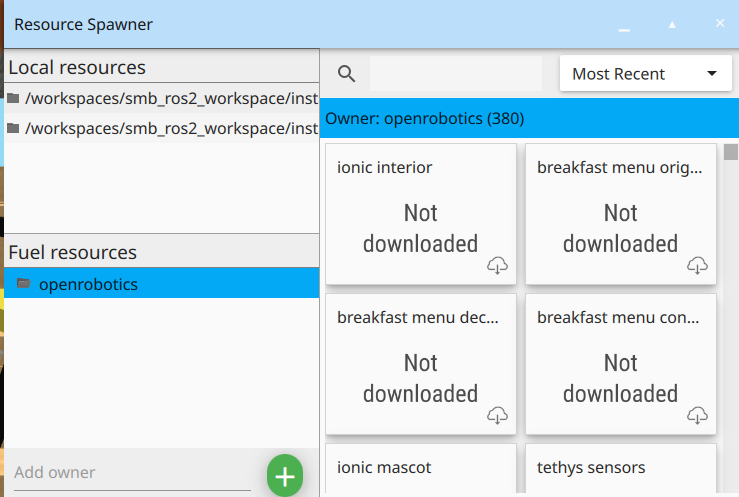The width and height of the screenshot is (739, 497).
Task: Select the openrobotics fuel owner
Action: click(x=162, y=283)
